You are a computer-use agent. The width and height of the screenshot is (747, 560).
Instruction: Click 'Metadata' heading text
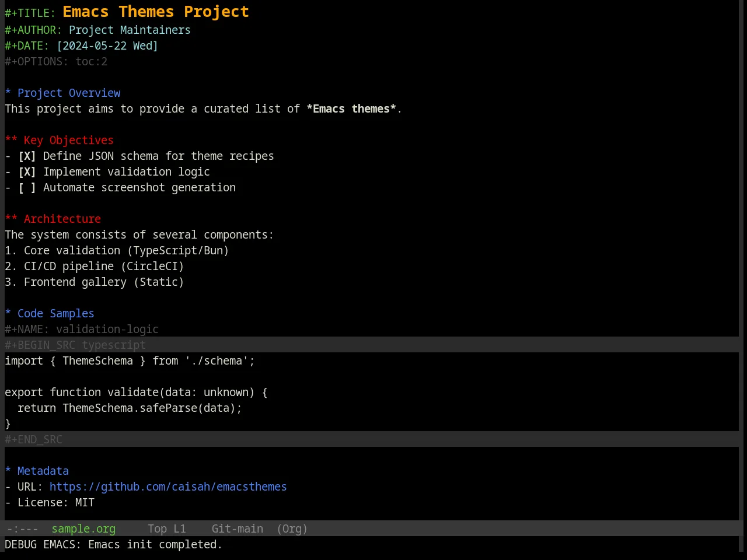coord(43,471)
